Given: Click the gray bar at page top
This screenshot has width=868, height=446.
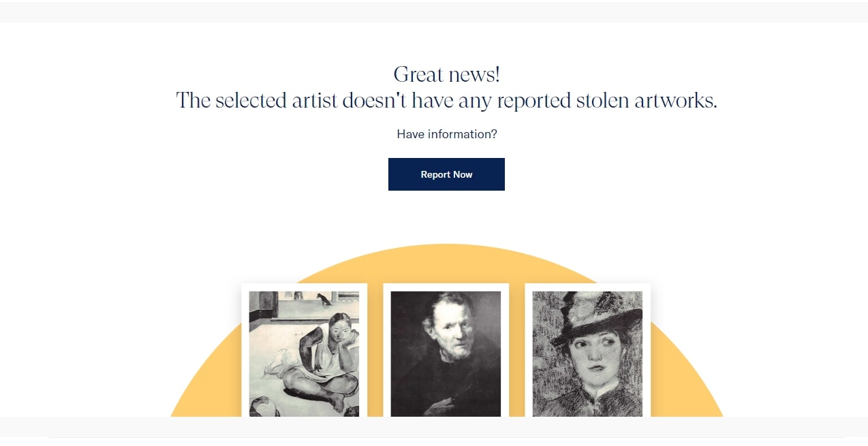Looking at the screenshot, I should [434, 12].
